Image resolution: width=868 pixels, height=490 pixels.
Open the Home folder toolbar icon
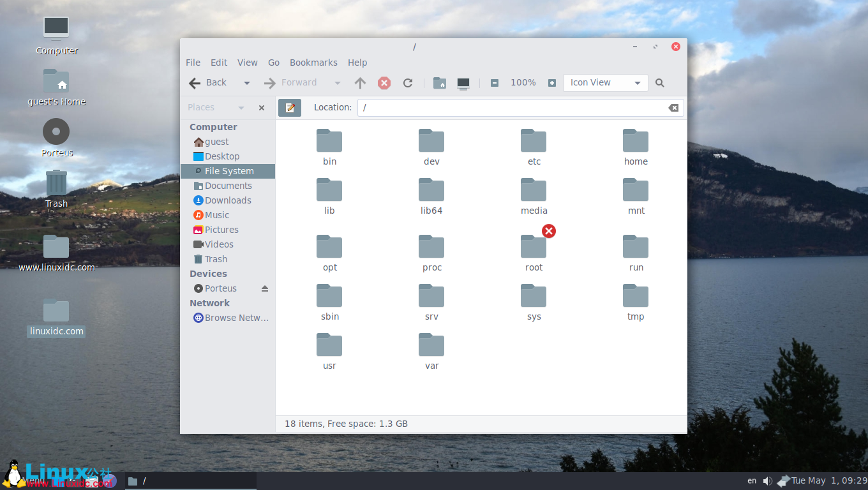click(440, 83)
